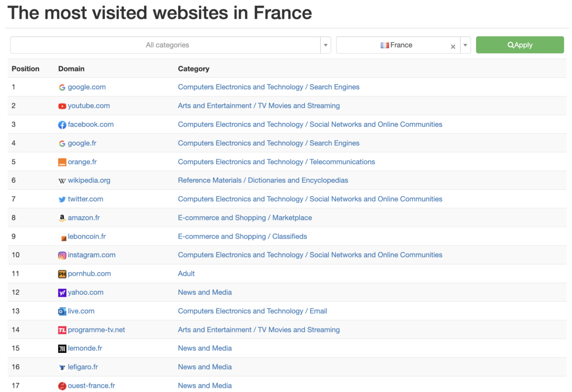
Task: Click the PH favicon in row 11
Action: (x=62, y=274)
